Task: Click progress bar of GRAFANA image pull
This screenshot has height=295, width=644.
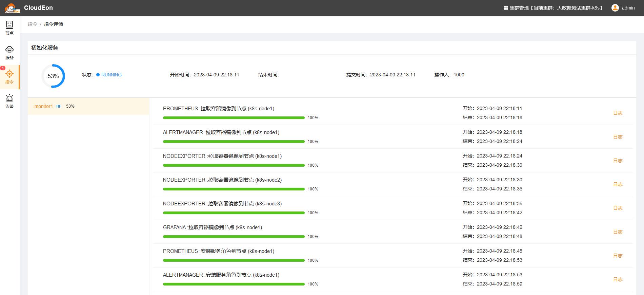Action: pos(234,237)
